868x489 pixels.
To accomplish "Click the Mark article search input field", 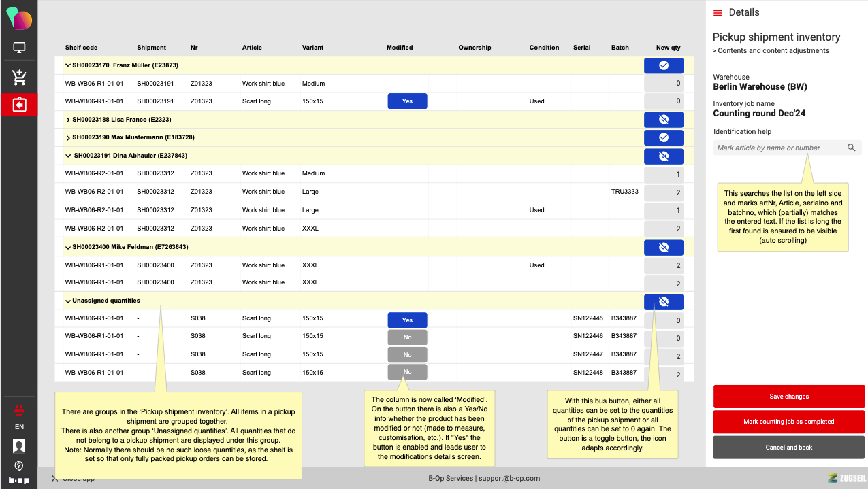I will 779,148.
